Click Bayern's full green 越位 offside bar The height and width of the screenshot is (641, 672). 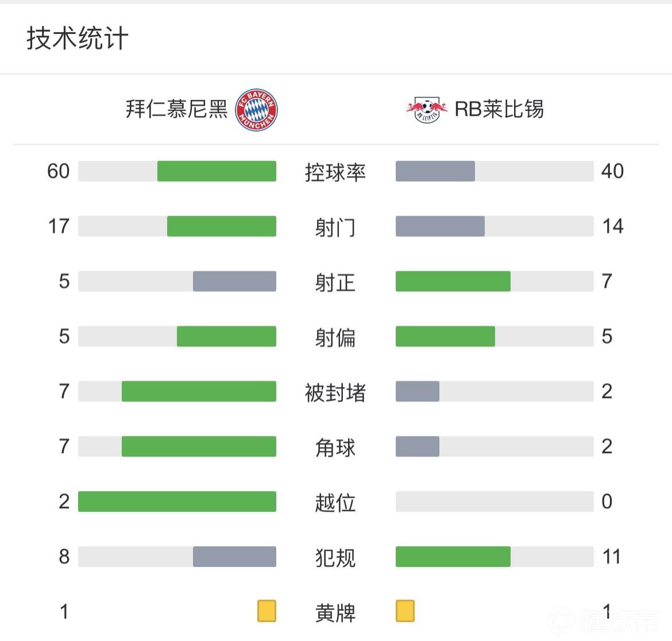pyautogui.click(x=177, y=501)
